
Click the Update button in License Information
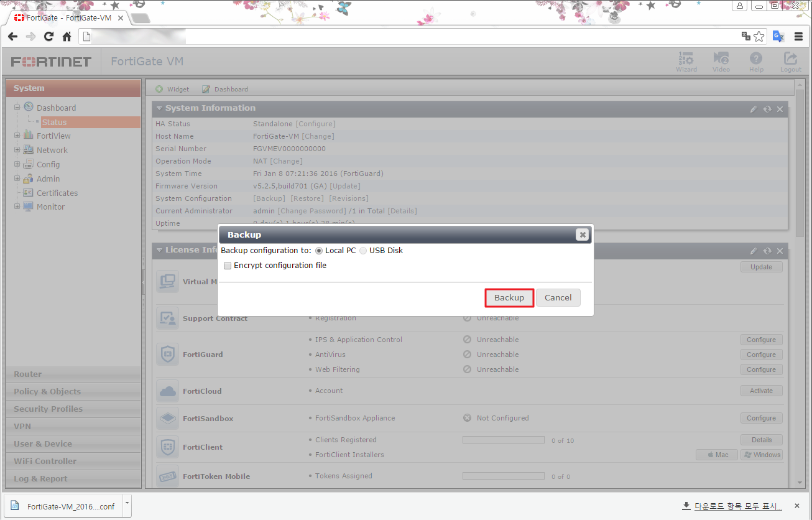coord(761,267)
